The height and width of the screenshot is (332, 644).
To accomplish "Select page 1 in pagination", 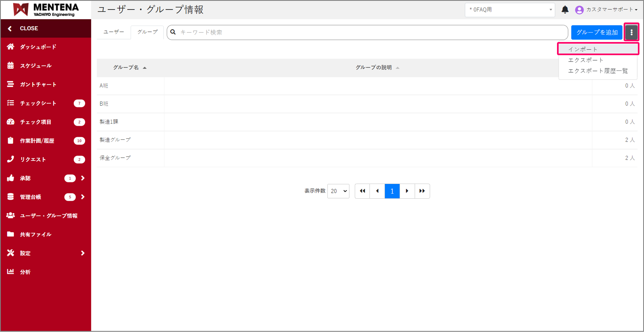I will [x=392, y=191].
